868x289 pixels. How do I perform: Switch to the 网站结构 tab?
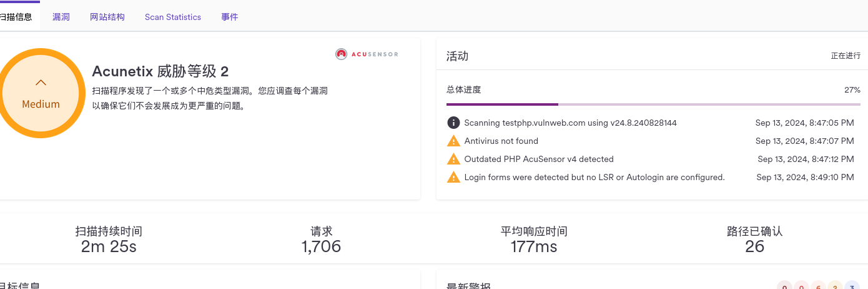(107, 17)
